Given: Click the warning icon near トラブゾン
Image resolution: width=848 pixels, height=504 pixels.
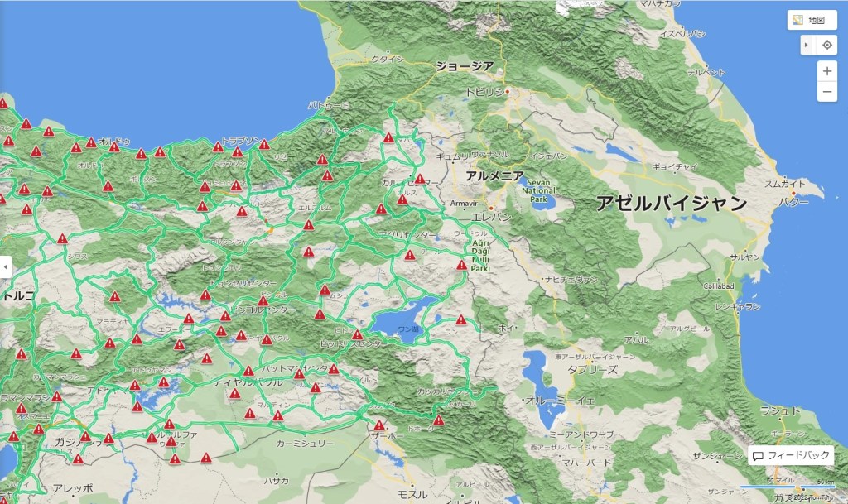Looking at the screenshot, I should point(238,151).
